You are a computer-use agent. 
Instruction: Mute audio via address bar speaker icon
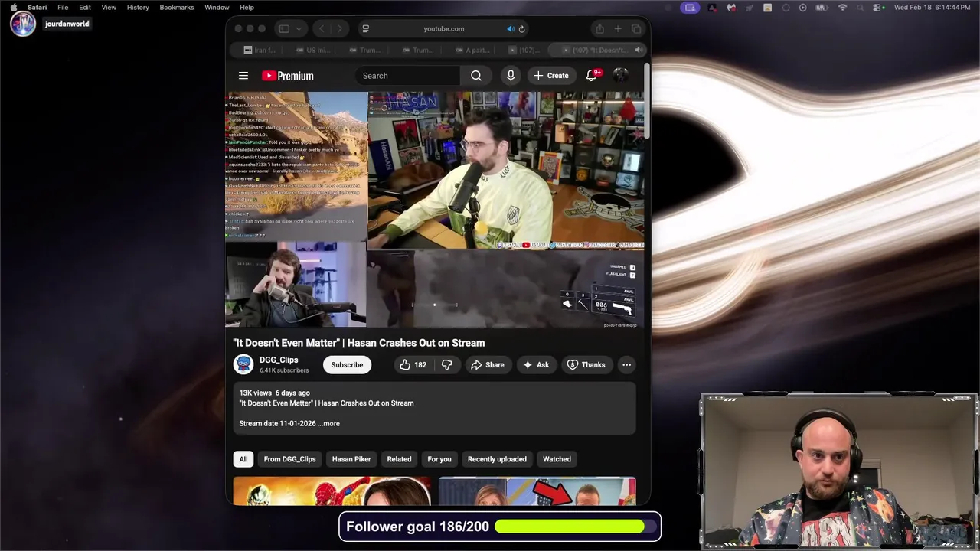[x=511, y=29]
